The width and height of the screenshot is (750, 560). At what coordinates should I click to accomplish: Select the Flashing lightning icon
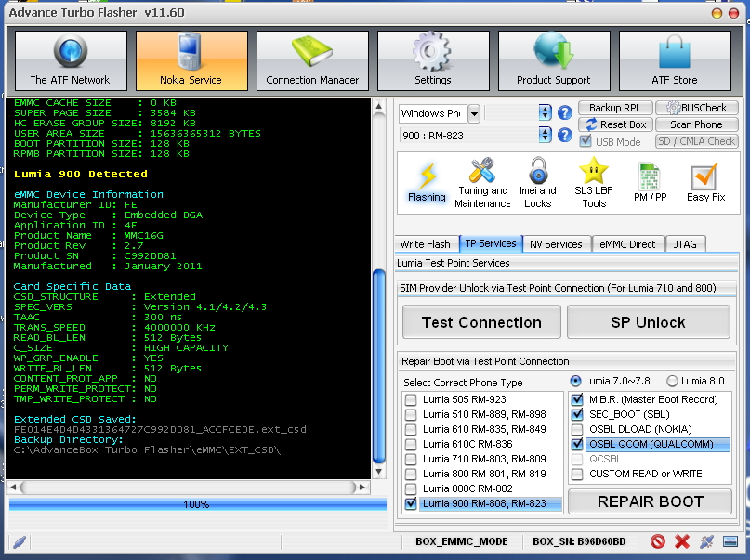pyautogui.click(x=427, y=183)
